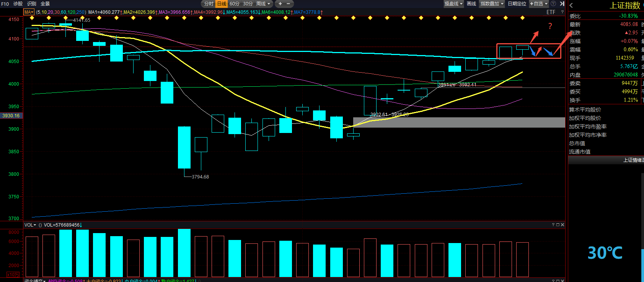Screen dimensions: 644x282
Task: Select the 日线 daily period
Action: (x=222, y=4)
